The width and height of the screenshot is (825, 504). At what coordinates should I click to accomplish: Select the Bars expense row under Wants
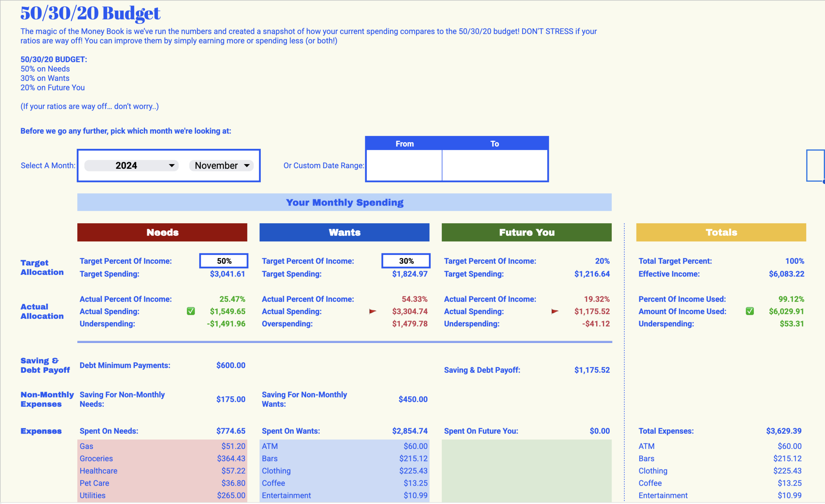[344, 459]
